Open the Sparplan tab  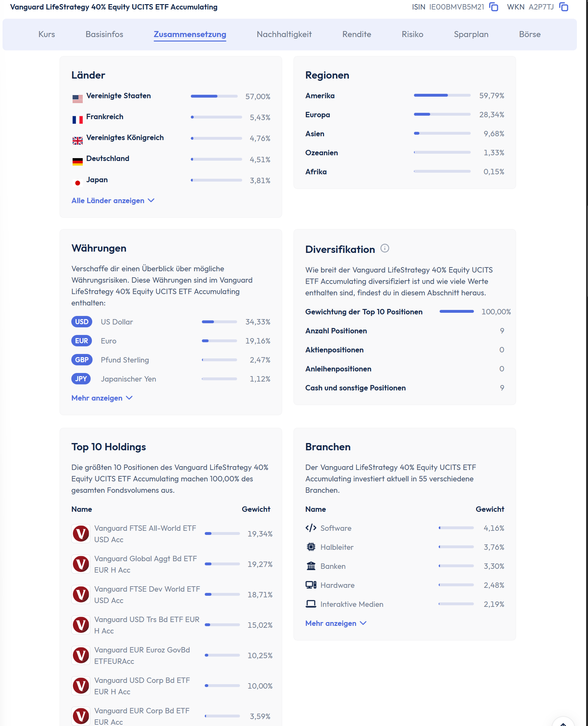point(471,34)
